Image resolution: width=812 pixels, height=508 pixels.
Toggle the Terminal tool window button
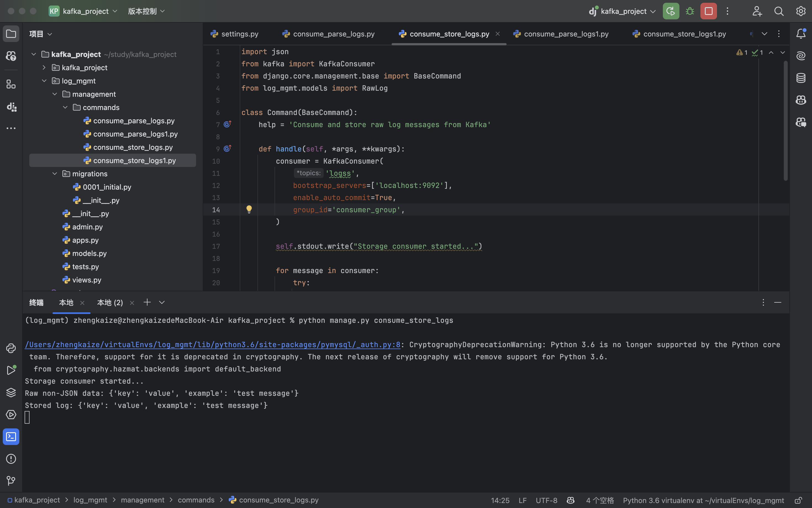coord(11,436)
